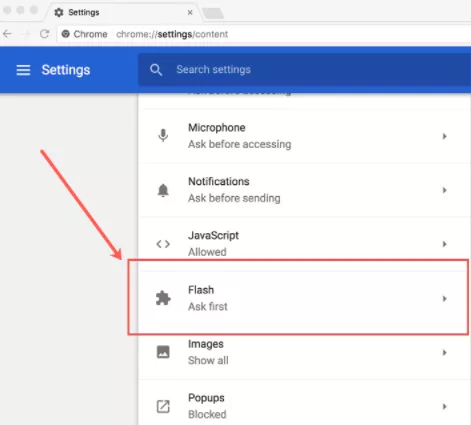Open the Notifications row label
The width and height of the screenshot is (471, 425).
(219, 181)
